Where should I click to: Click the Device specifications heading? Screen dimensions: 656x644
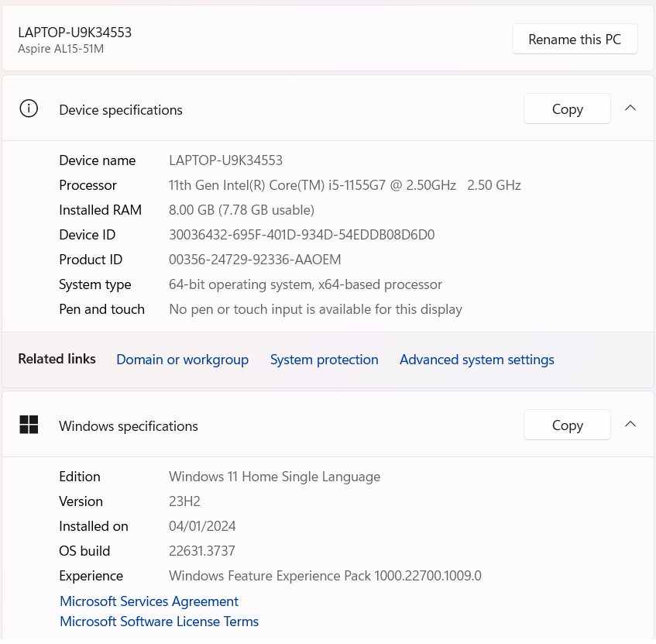tap(121, 110)
